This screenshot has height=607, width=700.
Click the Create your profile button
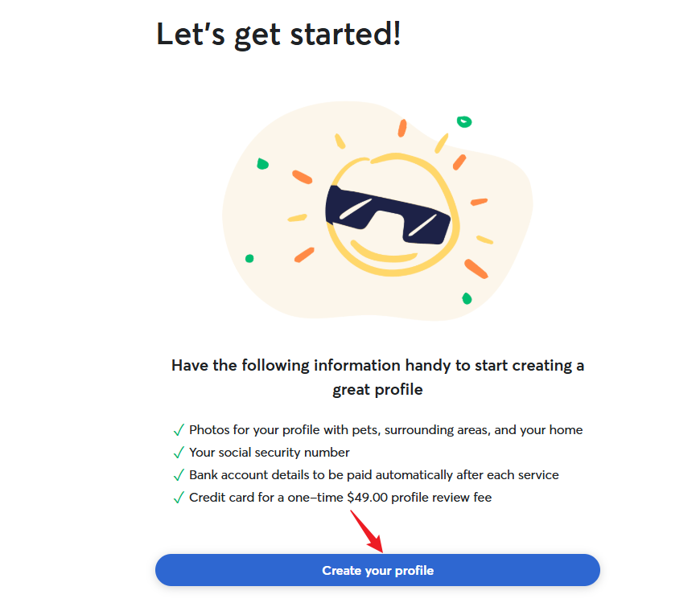pos(377,570)
